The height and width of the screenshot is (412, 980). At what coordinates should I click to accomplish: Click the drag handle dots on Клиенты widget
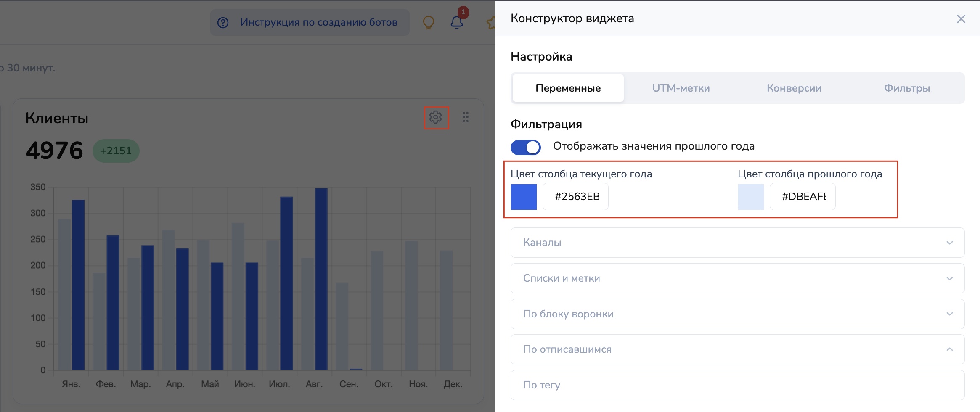(x=465, y=117)
